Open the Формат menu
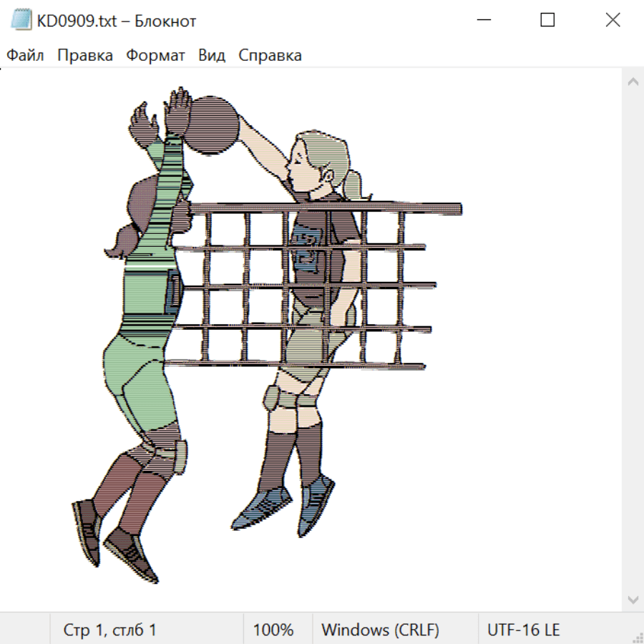This screenshot has height=644, width=644. point(155,56)
